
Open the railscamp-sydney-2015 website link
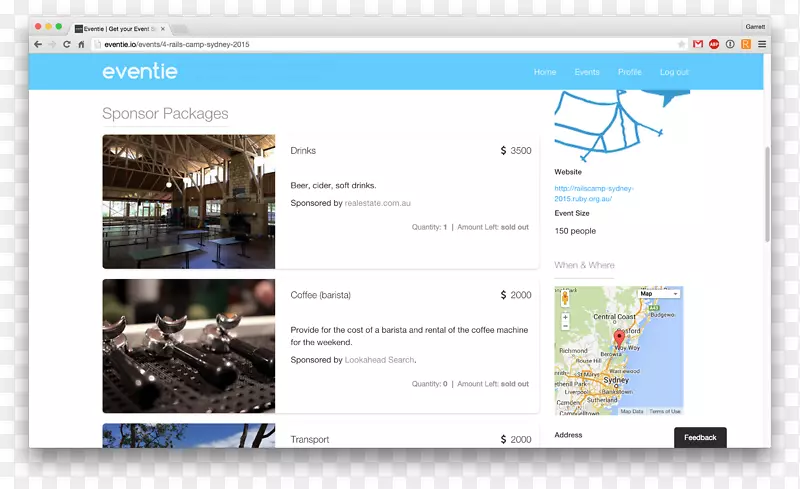594,193
